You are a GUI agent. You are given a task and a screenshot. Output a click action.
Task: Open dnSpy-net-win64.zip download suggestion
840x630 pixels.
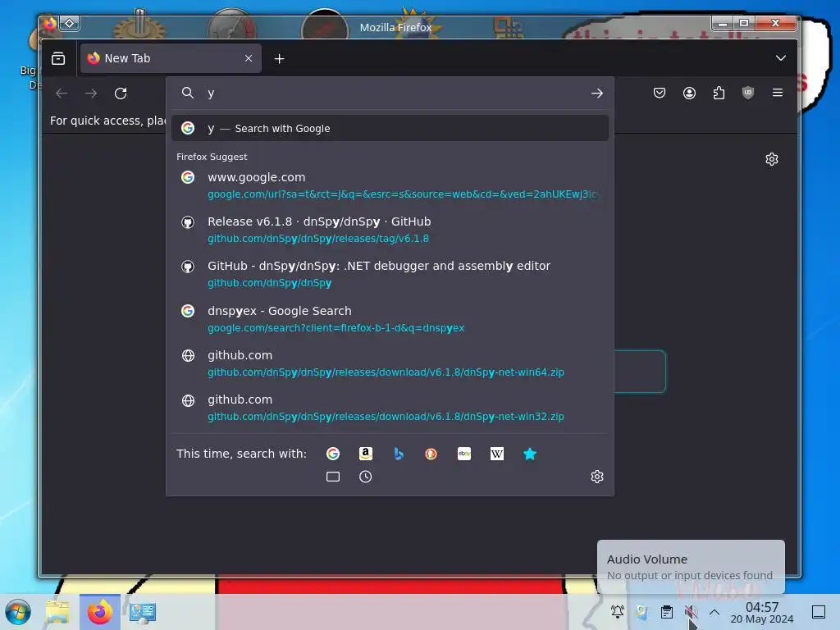390,363
